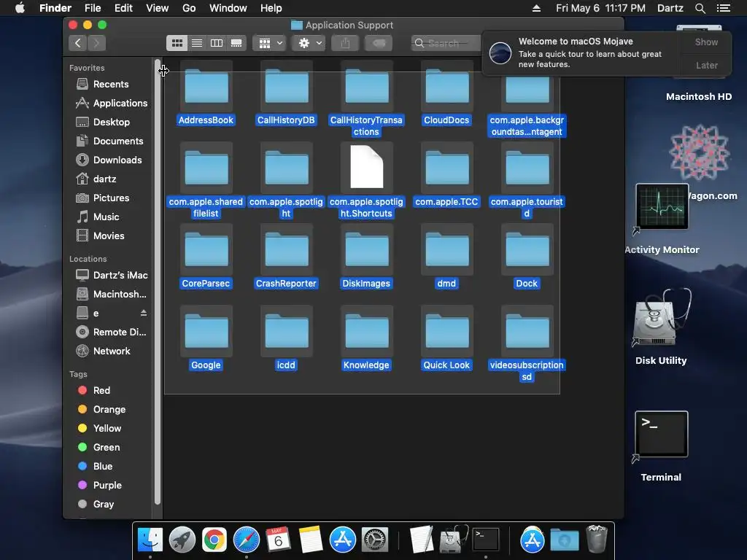This screenshot has width=747, height=560.
Task: Select the com.apple.spotlight.Shortcuts file
Action: (367, 167)
